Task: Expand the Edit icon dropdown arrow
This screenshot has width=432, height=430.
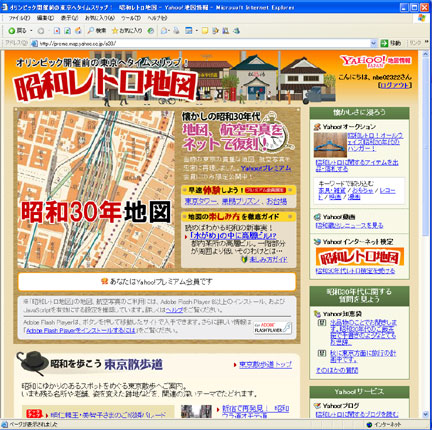Action: coord(196,31)
